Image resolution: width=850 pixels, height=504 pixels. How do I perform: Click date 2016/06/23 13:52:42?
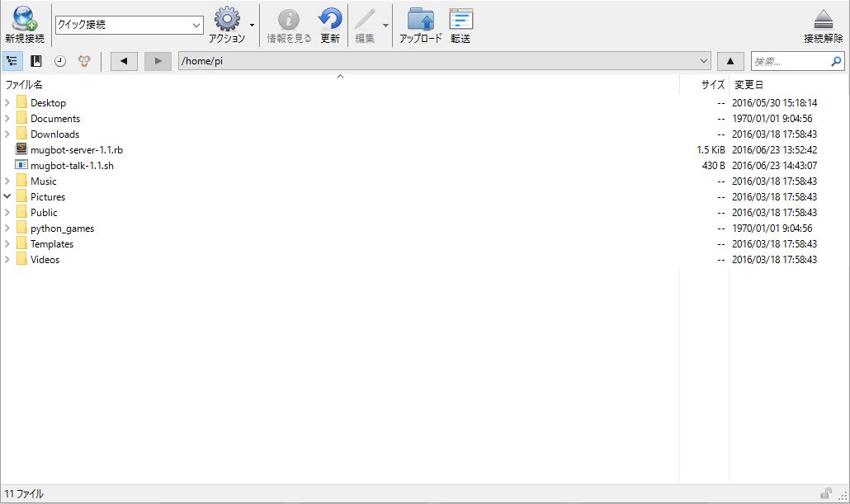click(x=774, y=149)
